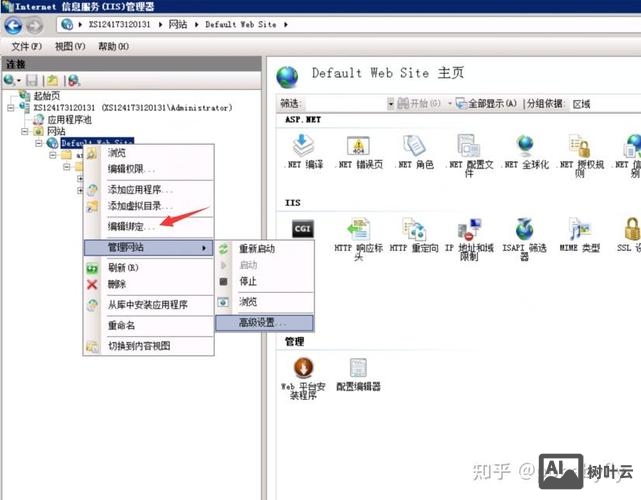Open the 视图(V) menu
641x500 pixels.
(70, 46)
